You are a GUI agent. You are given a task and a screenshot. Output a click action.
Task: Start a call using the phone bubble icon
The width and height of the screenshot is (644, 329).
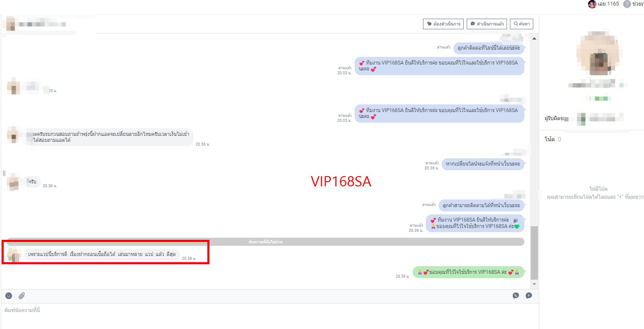(x=515, y=295)
